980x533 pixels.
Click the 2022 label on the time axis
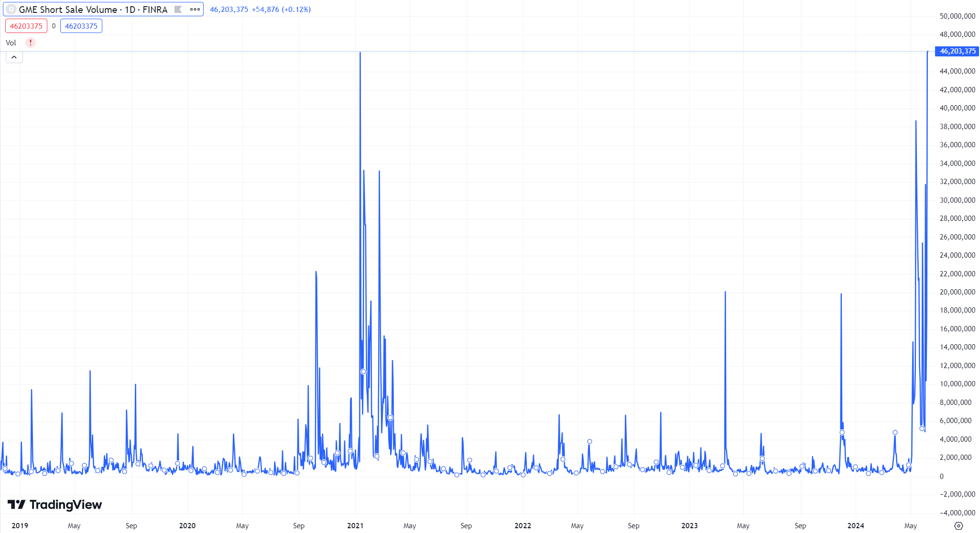[x=523, y=525]
